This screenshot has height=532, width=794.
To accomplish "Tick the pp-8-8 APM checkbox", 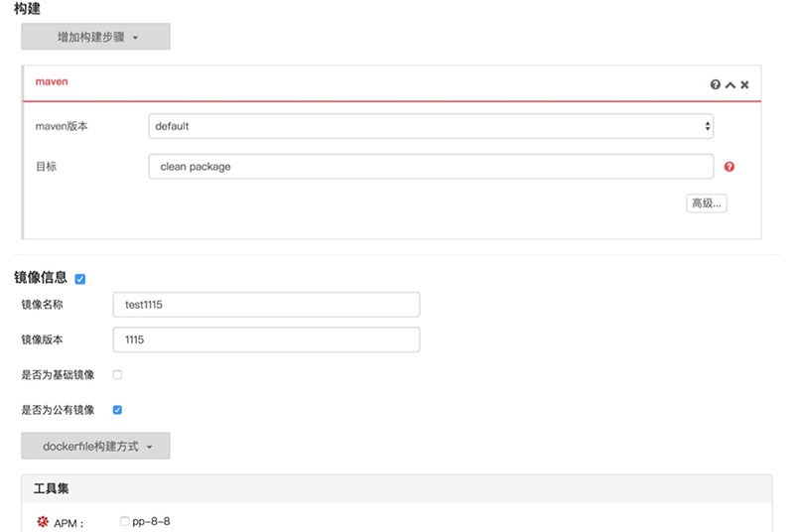I will click(125, 521).
